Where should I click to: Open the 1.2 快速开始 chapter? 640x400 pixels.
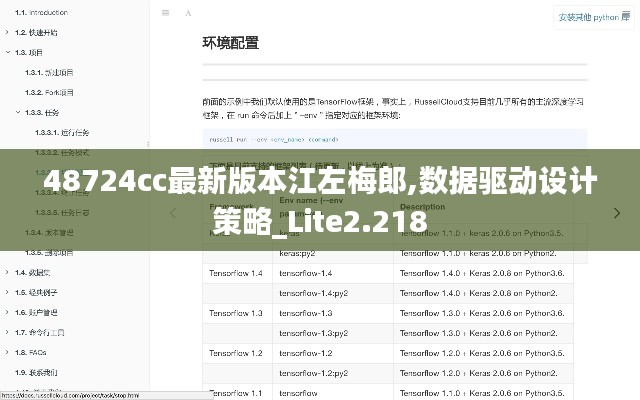coord(36,33)
